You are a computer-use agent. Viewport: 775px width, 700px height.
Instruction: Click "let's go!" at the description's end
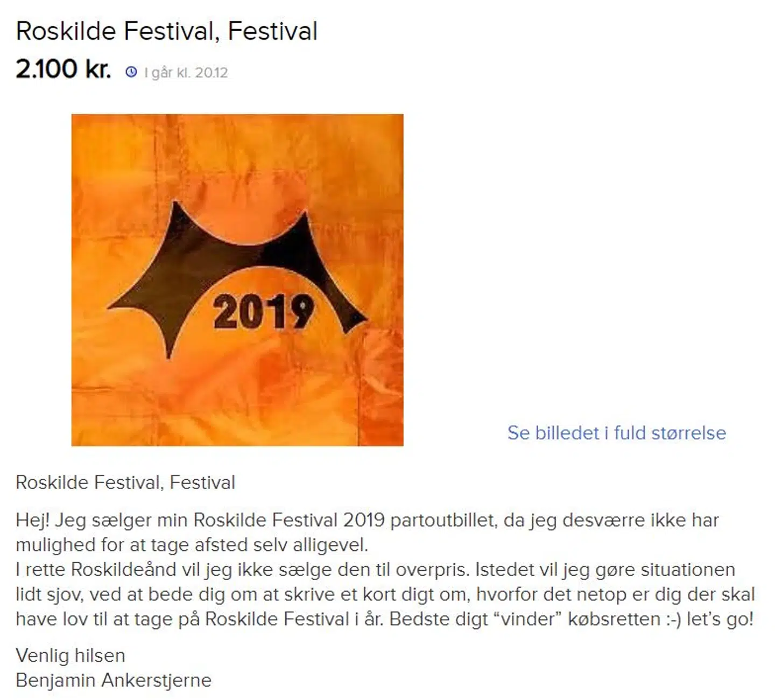pyautogui.click(x=720, y=619)
